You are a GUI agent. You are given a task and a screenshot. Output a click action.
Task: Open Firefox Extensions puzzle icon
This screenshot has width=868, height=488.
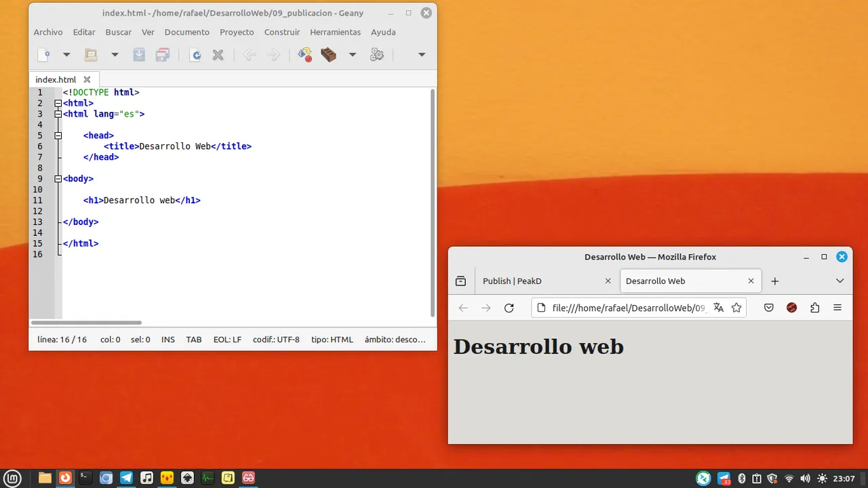[814, 308]
